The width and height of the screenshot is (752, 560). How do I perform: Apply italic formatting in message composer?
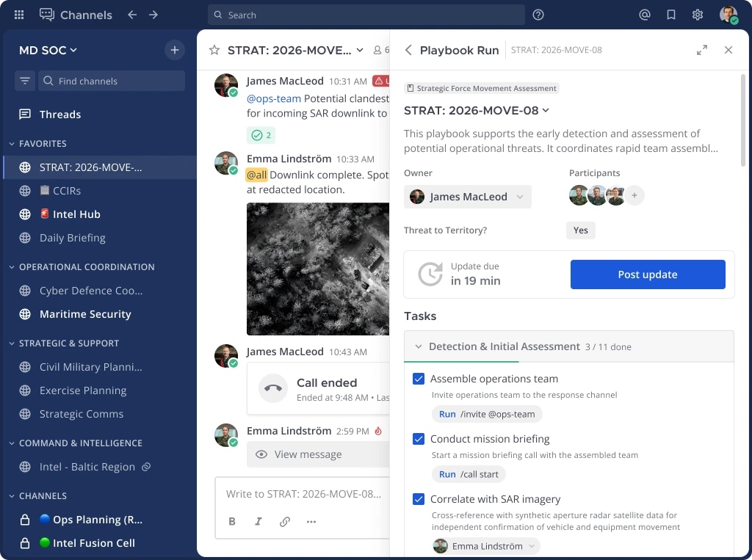tap(258, 521)
